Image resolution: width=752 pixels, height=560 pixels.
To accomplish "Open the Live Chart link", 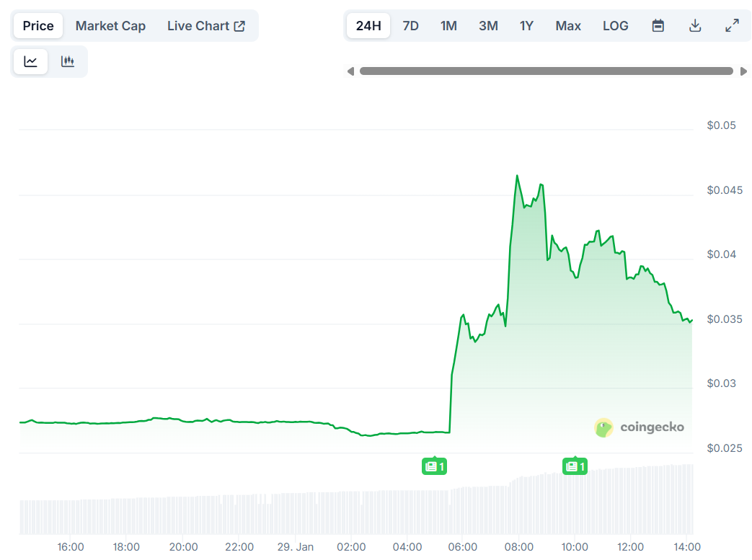I will [198, 25].
